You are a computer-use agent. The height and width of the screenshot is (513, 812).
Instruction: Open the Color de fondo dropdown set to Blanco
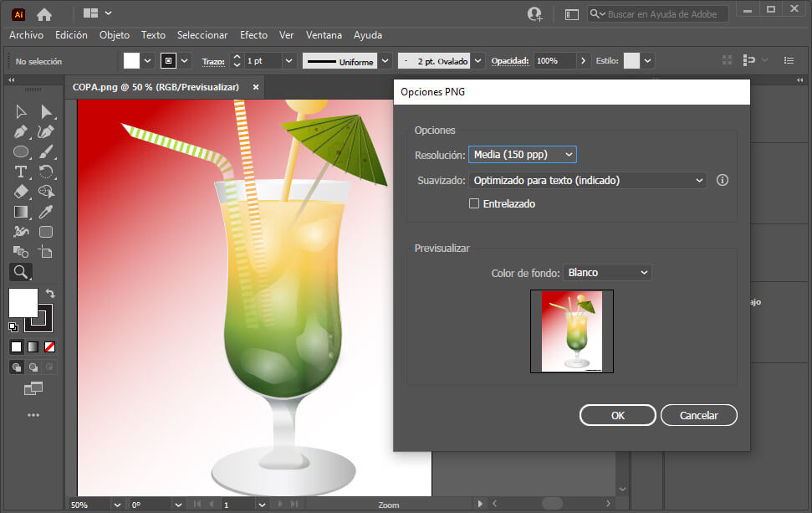click(606, 271)
